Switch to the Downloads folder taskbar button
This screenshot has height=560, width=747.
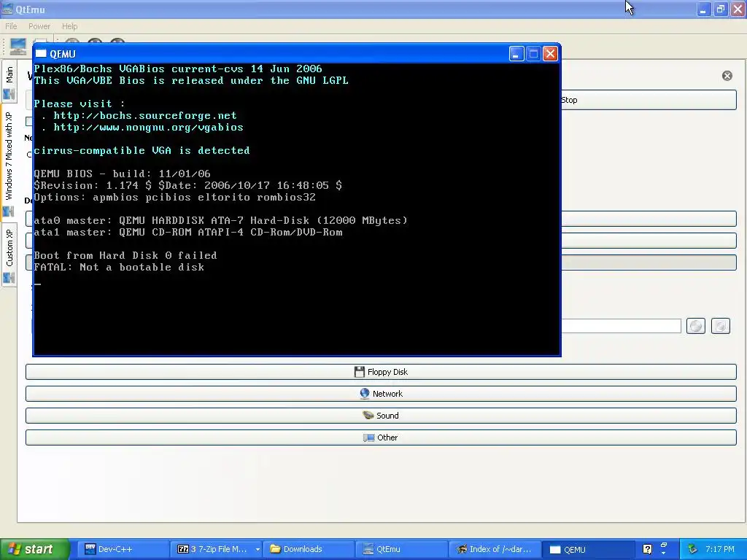tap(309, 549)
